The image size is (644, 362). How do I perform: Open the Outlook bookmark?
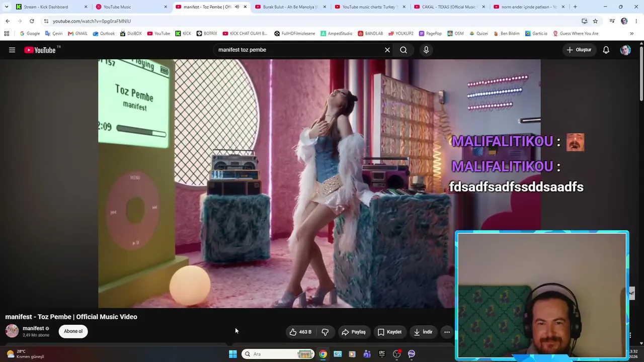click(104, 34)
